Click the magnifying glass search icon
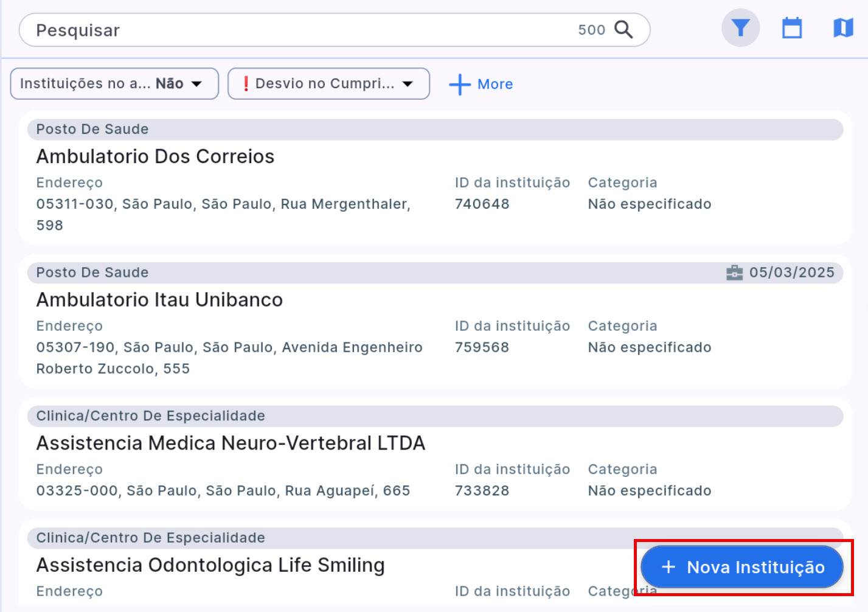868x612 pixels. [x=623, y=30]
